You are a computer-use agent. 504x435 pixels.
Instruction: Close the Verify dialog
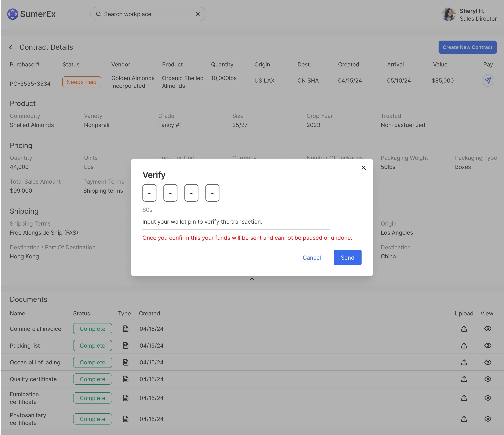click(x=363, y=168)
